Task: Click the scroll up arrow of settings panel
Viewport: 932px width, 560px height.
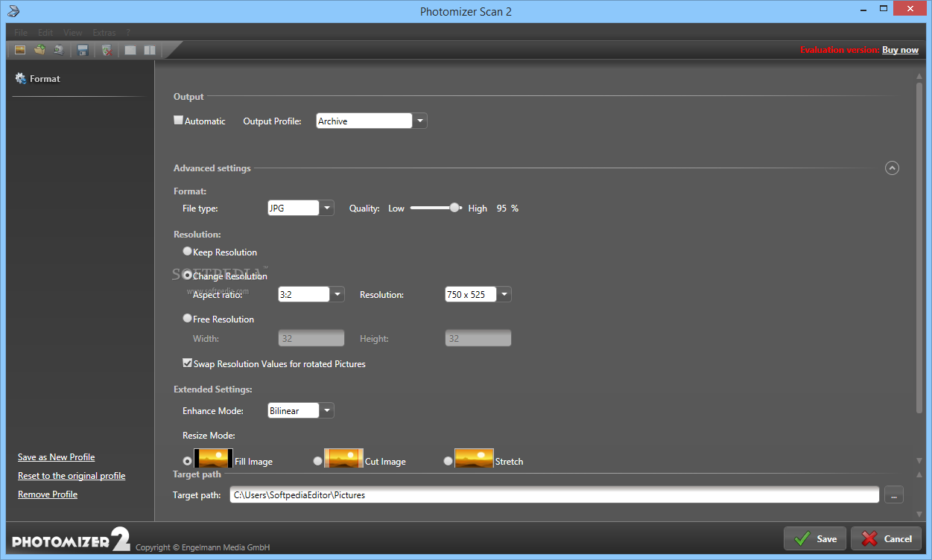Action: pyautogui.click(x=919, y=76)
